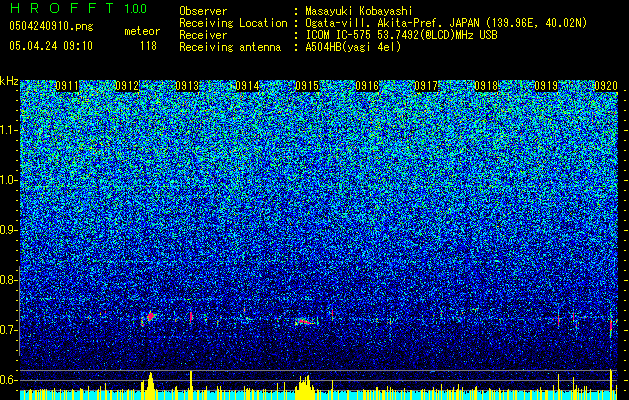Viewport: 629px width, 400px height.
Task: Click the 0.6 kHz axis label
Action: coord(9,380)
